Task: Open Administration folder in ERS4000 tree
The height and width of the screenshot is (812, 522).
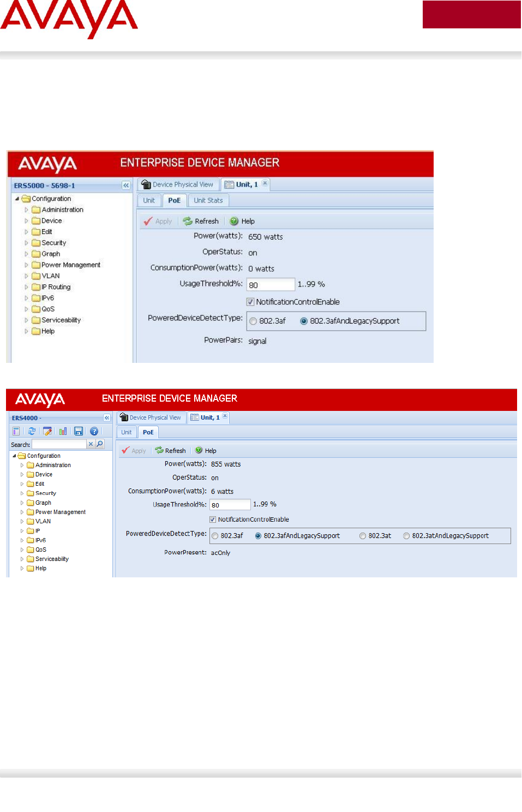Action: [x=49, y=465]
